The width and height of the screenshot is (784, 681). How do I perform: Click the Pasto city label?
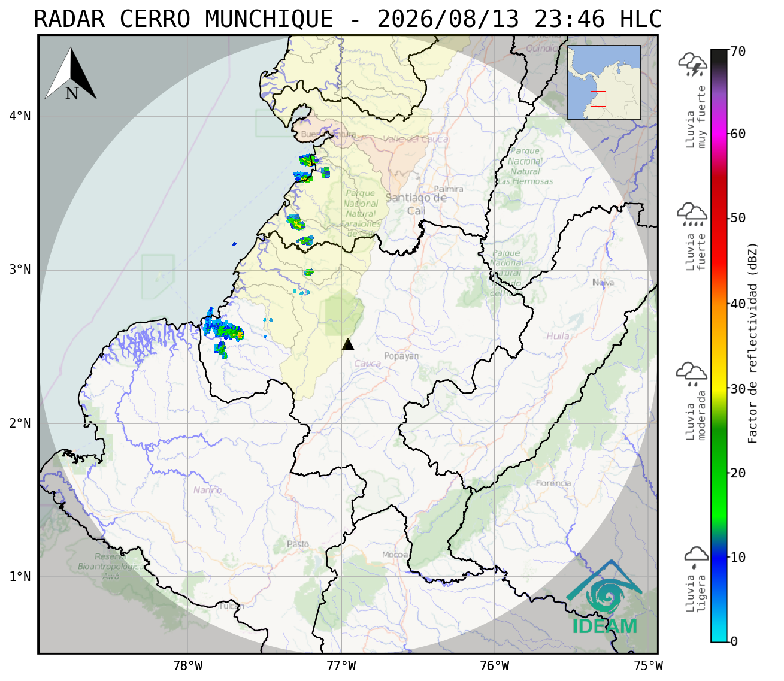tap(298, 544)
